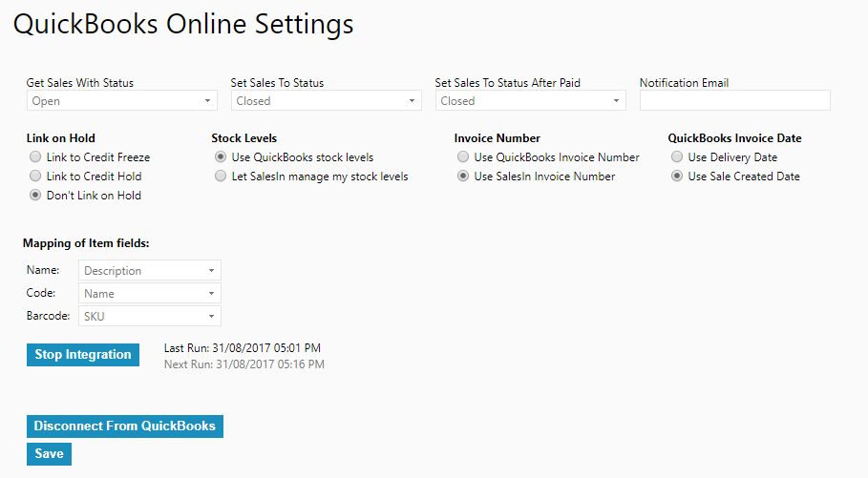
Task: Click Disconnect From QuickBooks button
Action: point(124,426)
